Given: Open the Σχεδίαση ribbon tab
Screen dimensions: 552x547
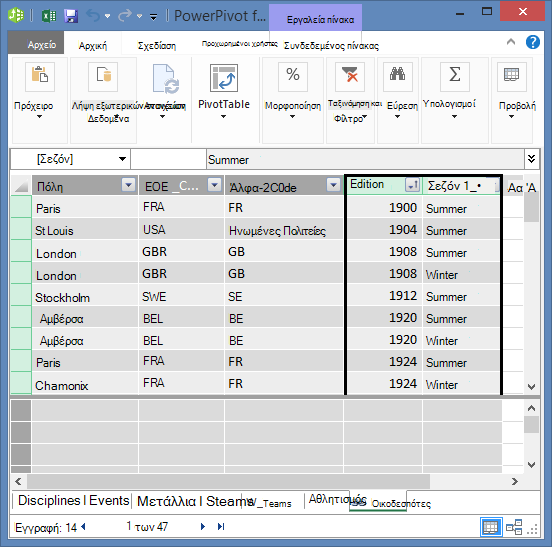Looking at the screenshot, I should pyautogui.click(x=157, y=46).
